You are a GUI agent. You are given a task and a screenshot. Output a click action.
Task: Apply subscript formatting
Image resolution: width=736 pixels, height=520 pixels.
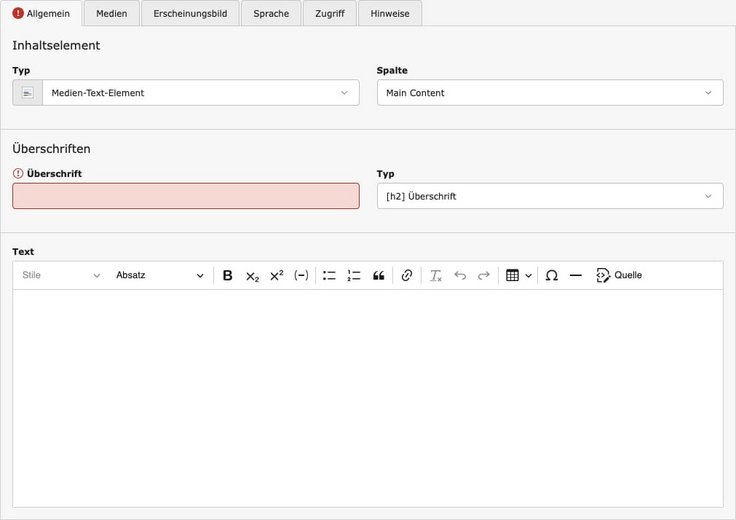click(x=252, y=276)
